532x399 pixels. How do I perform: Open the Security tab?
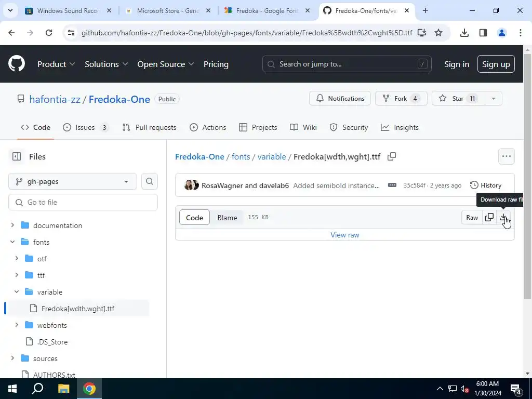pos(349,128)
